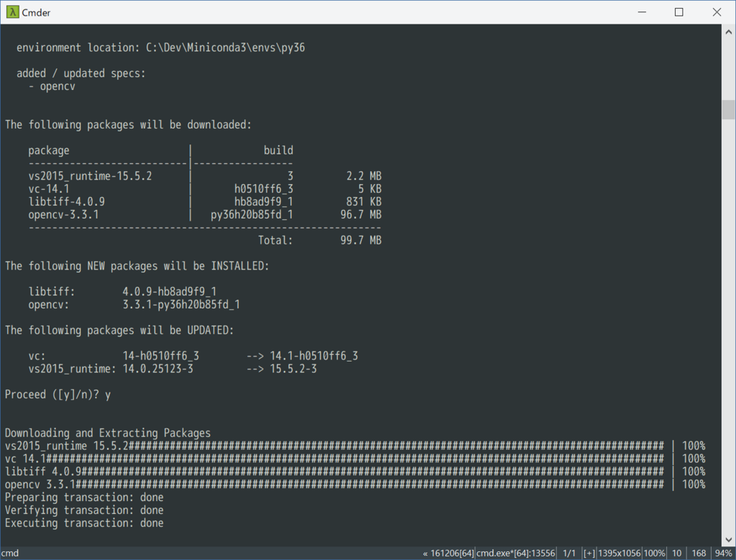Click 'Verifying transaction: done' line
736x560 pixels.
click(x=85, y=510)
